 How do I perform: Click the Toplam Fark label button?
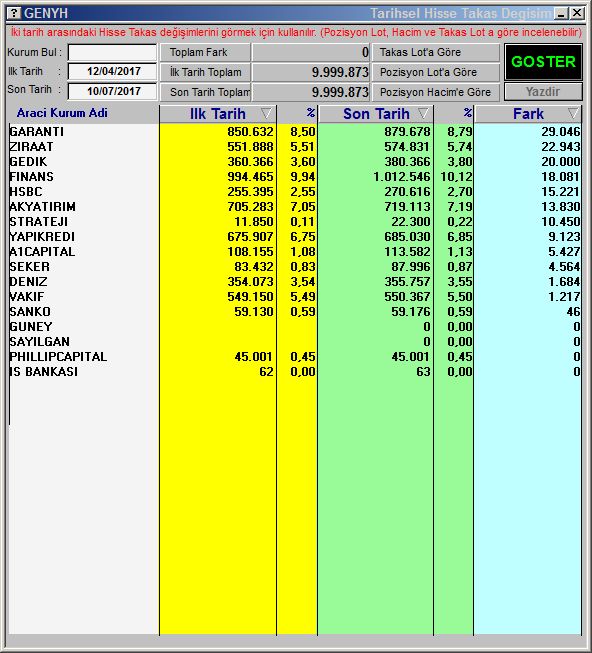point(205,52)
